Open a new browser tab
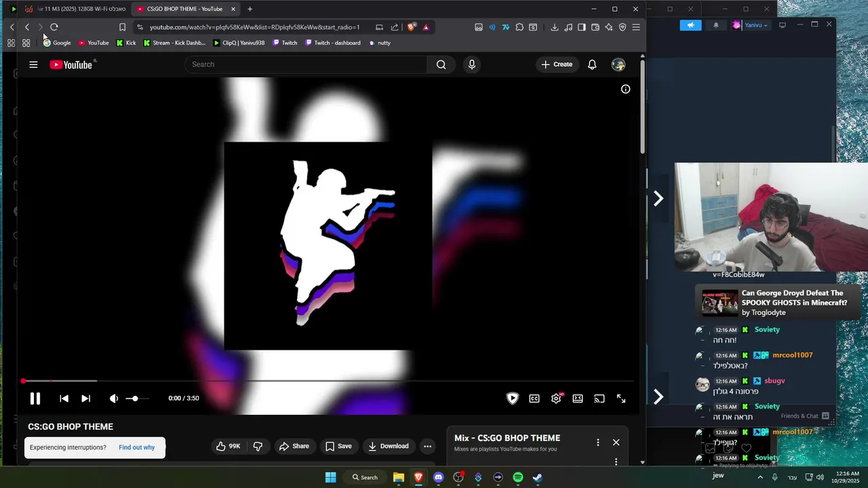 point(250,9)
